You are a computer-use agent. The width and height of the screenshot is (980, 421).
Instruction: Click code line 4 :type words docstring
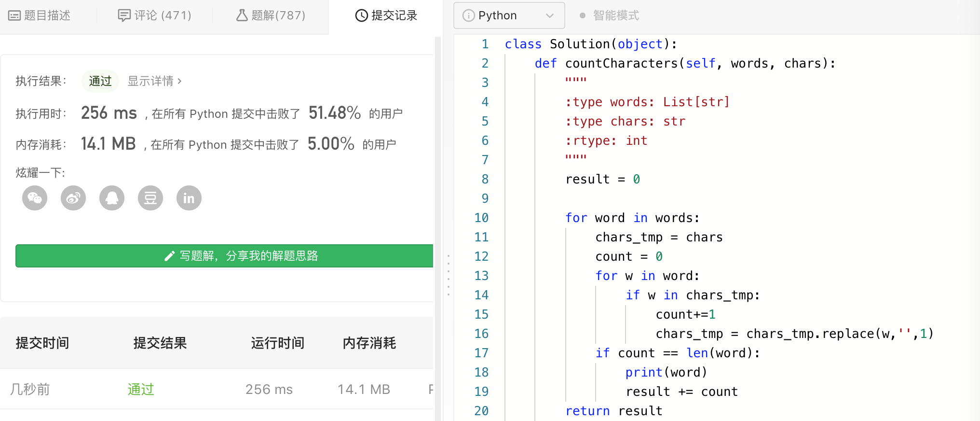coord(647,102)
